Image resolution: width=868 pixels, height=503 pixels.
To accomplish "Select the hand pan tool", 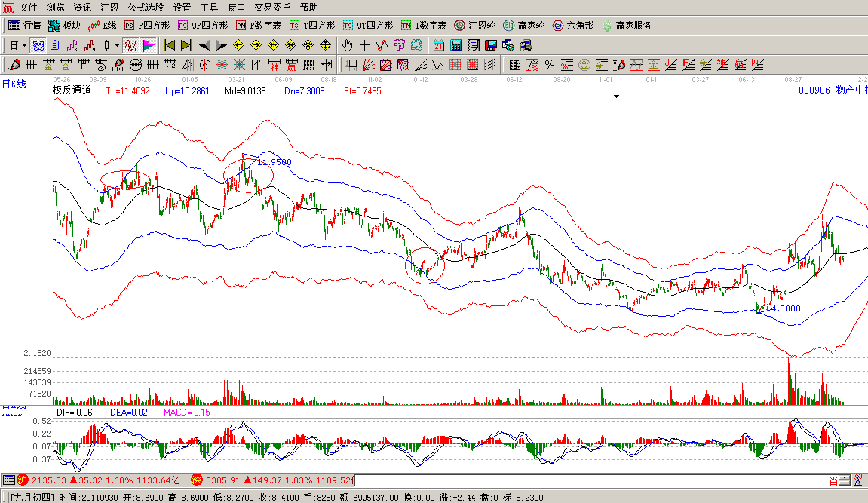I will [348, 45].
